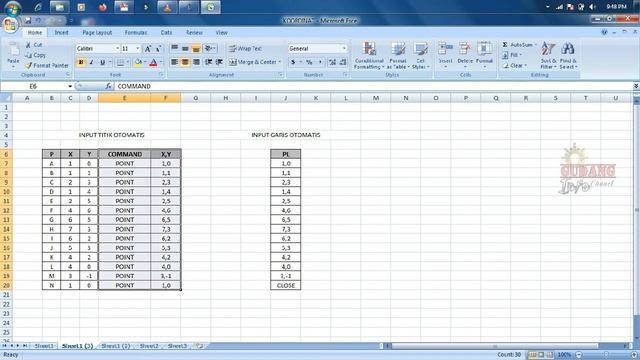Cut the selected cells

coord(34,45)
